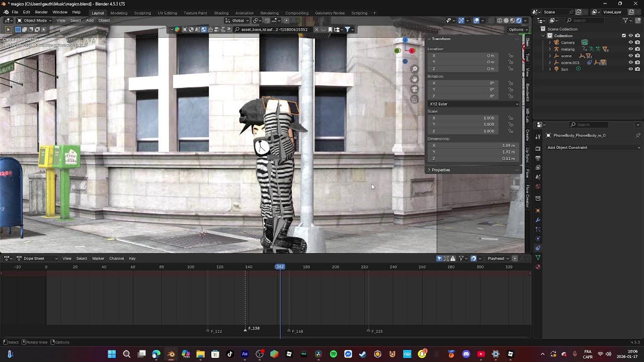This screenshot has height=362, width=644.
Task: Open the Global orientation dropdown
Action: click(x=238, y=21)
